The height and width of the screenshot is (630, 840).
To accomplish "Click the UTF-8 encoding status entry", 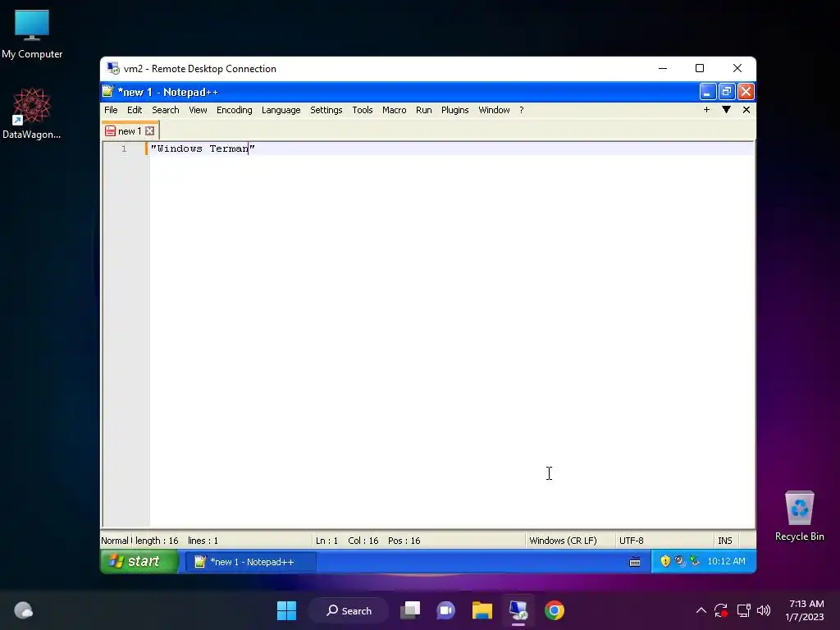I will coord(632,541).
